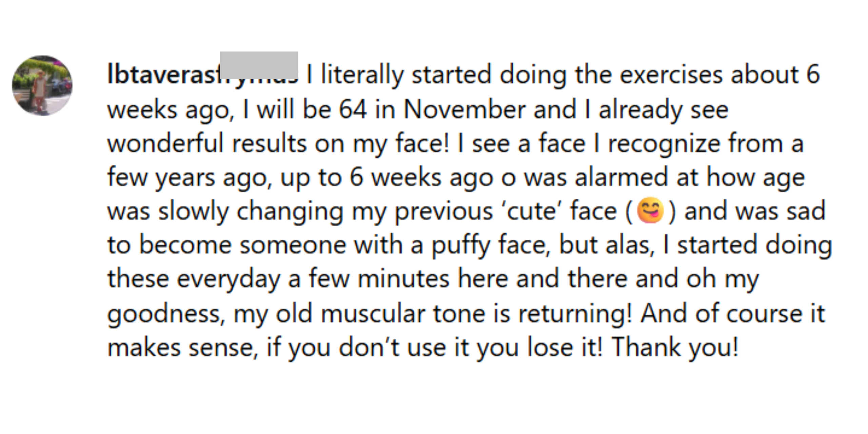The width and height of the screenshot is (868, 434).
Task: Click the word 'wonderful' in the comment
Action: coord(165,143)
